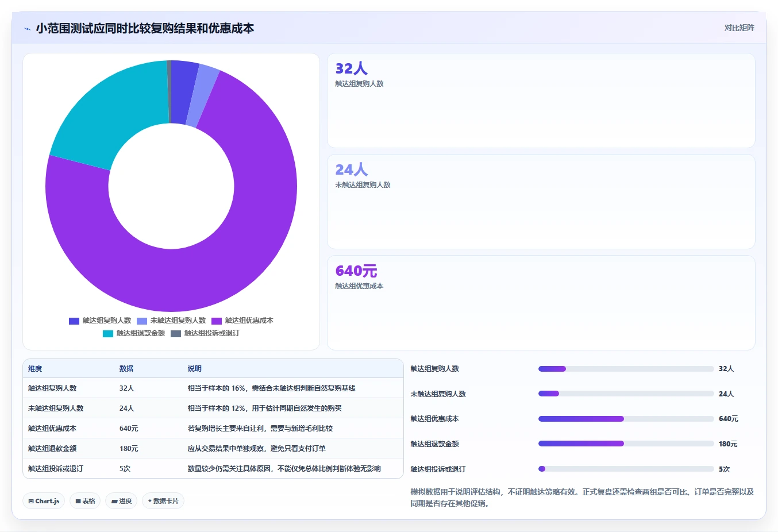Viewport: 778px width, 532px height.
Task: Click table value 180元
Action: click(129, 449)
